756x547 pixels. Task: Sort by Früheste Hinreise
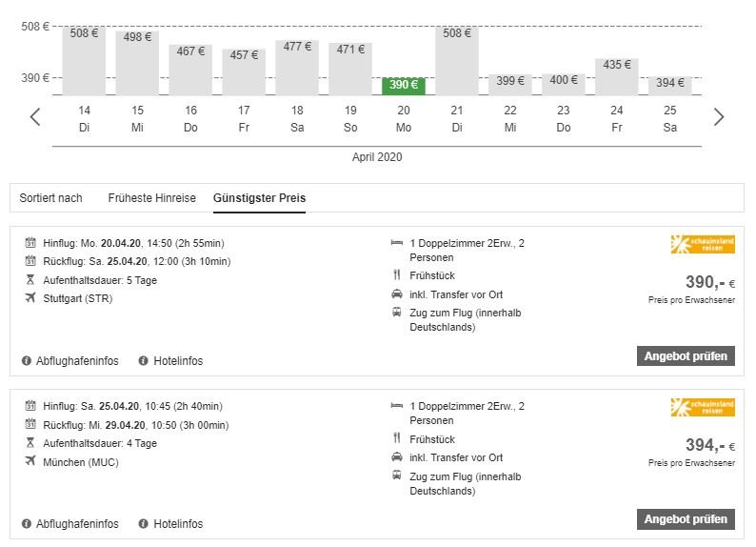click(152, 198)
